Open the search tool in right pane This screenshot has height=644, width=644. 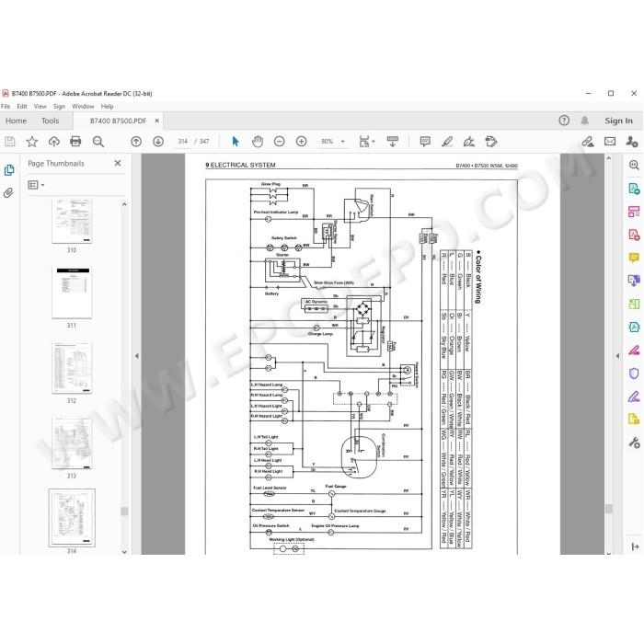pyautogui.click(x=634, y=165)
